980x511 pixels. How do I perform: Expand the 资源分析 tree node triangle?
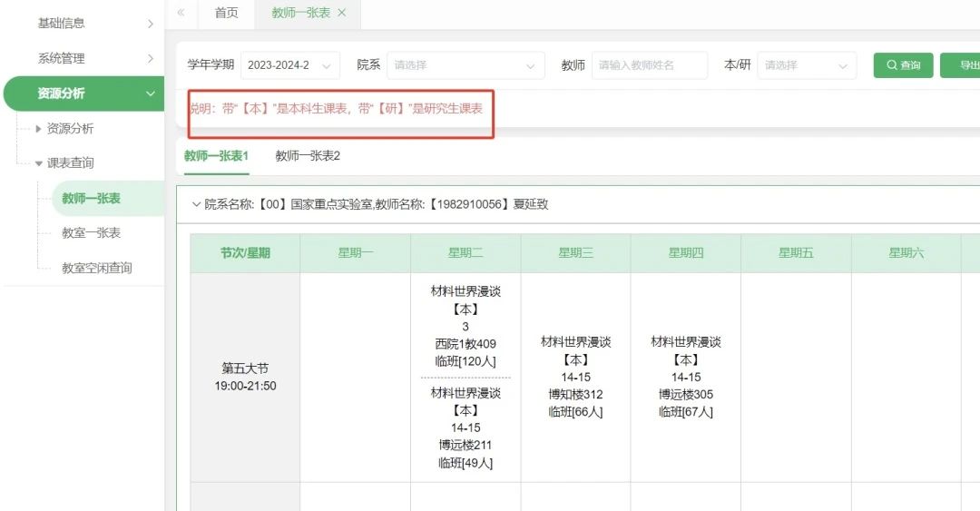(x=38, y=129)
